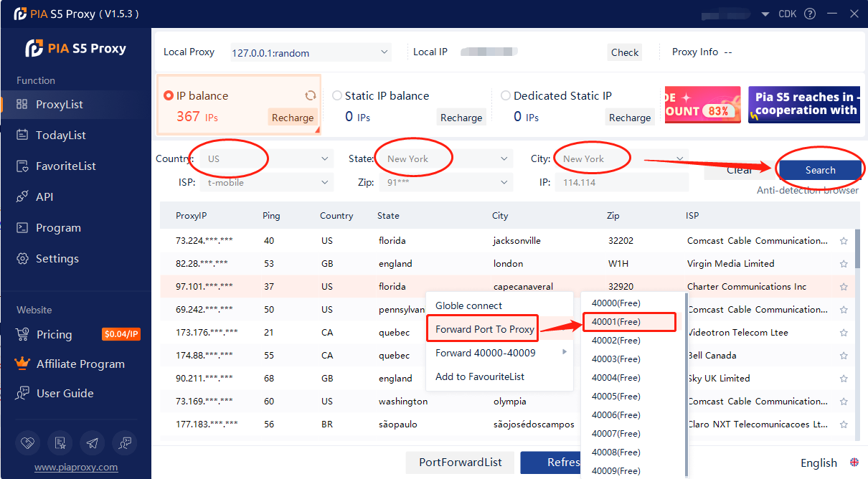Viewport: 868px width, 479px height.
Task: Click the UK flag language icon
Action: point(854,463)
